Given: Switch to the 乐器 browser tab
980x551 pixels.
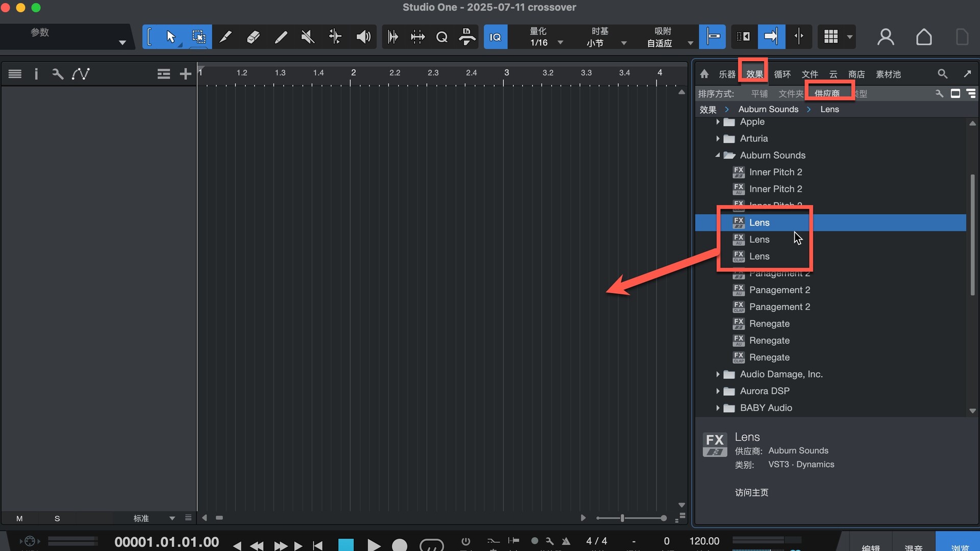Looking at the screenshot, I should coord(727,74).
